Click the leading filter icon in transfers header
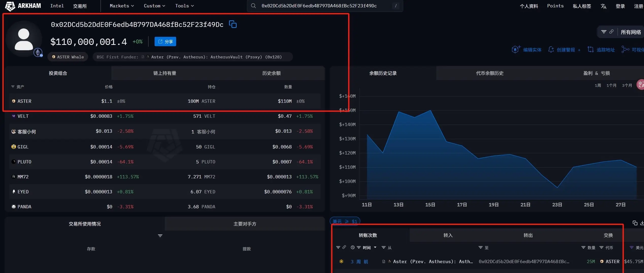644x273 pixels. (x=338, y=247)
